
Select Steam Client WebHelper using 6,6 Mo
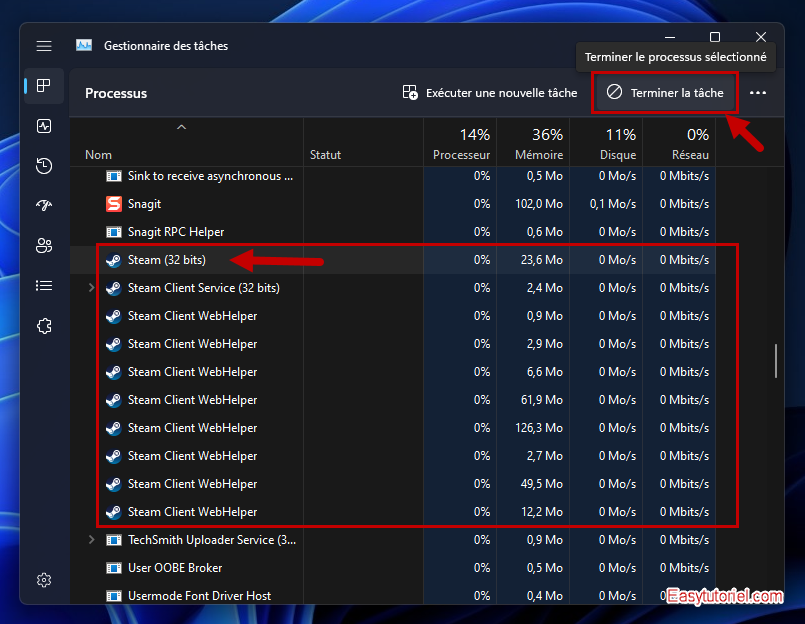click(x=393, y=372)
